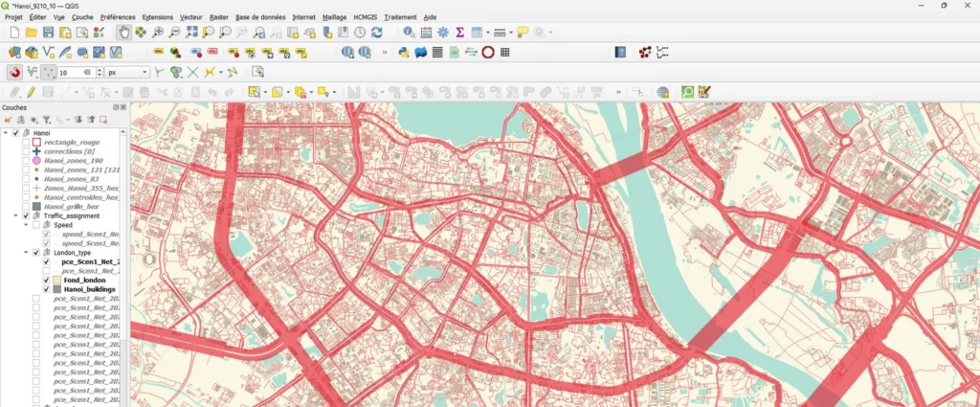The height and width of the screenshot is (407, 980).
Task: Open the Statistical Summary sigma icon
Action: [x=460, y=33]
